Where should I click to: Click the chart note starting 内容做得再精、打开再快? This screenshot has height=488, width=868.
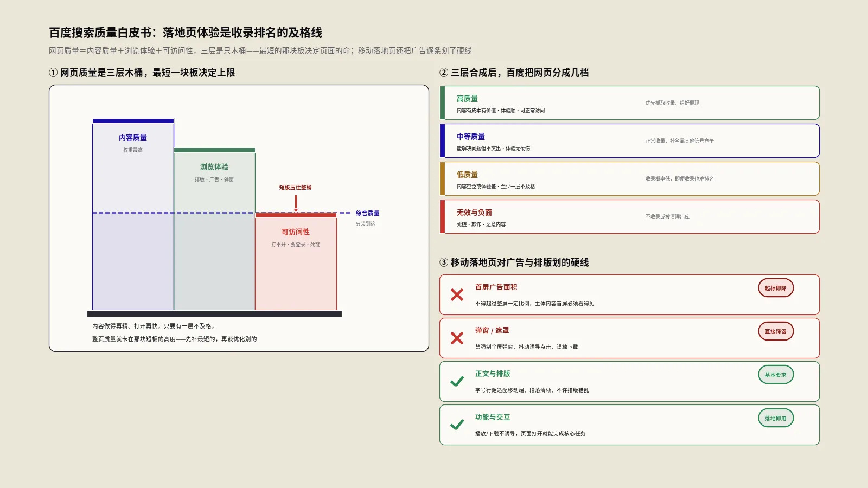click(154, 326)
